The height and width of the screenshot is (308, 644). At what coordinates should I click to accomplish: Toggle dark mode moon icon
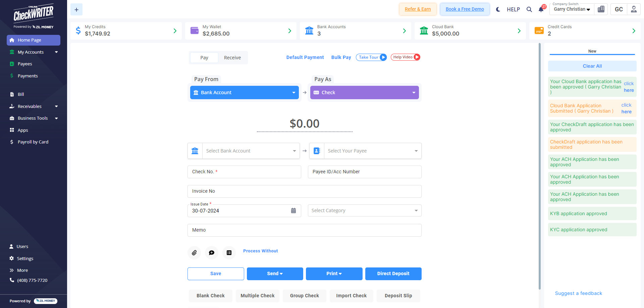pyautogui.click(x=498, y=9)
